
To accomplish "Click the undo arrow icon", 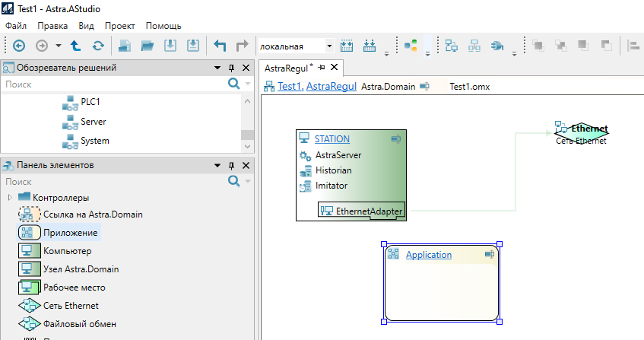I will (220, 46).
